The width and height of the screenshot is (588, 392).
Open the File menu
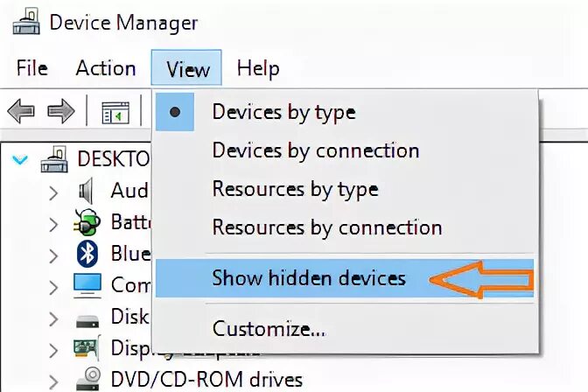point(31,68)
